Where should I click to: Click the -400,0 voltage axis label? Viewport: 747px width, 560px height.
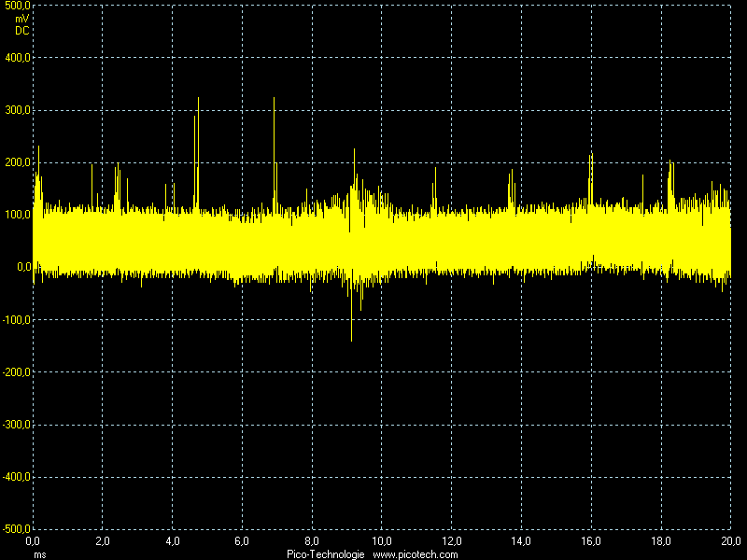16,477
